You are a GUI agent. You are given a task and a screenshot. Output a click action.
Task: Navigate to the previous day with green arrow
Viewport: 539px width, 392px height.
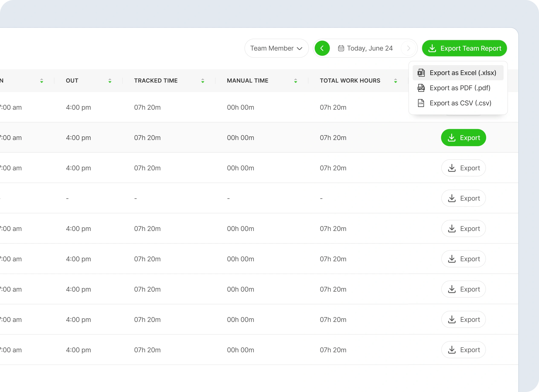(322, 48)
